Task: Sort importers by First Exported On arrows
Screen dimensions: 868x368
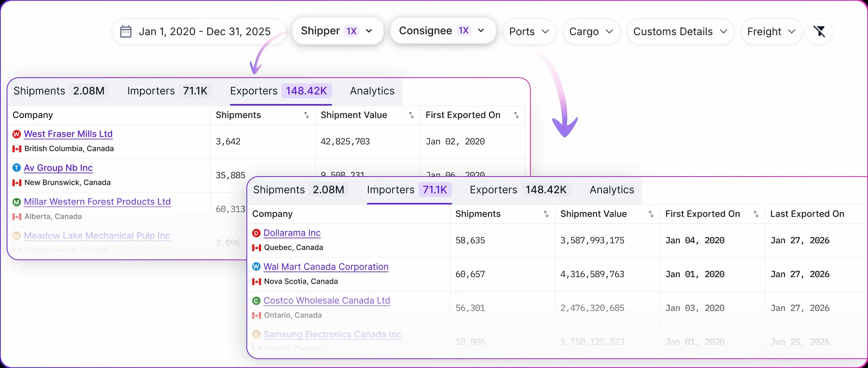Action: (756, 214)
